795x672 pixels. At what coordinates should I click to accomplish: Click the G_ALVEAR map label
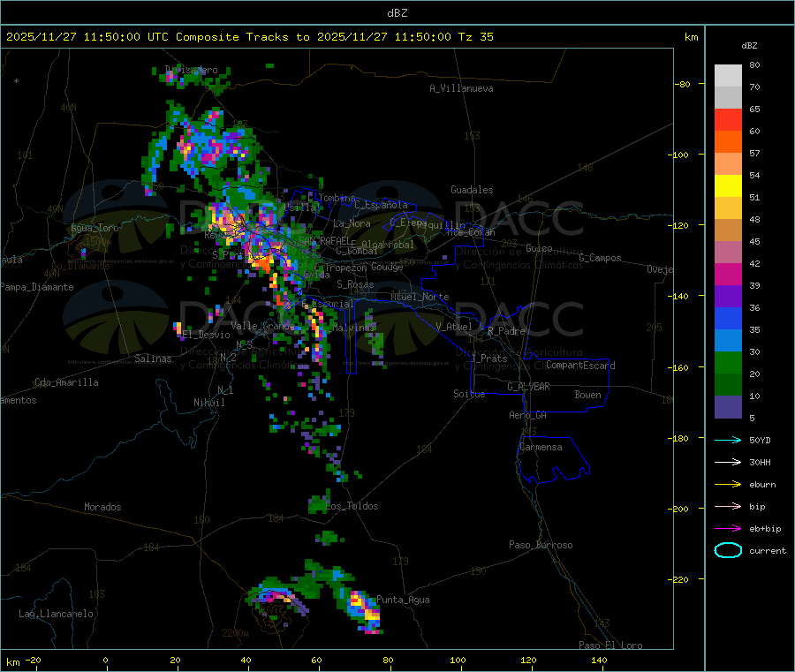(528, 387)
